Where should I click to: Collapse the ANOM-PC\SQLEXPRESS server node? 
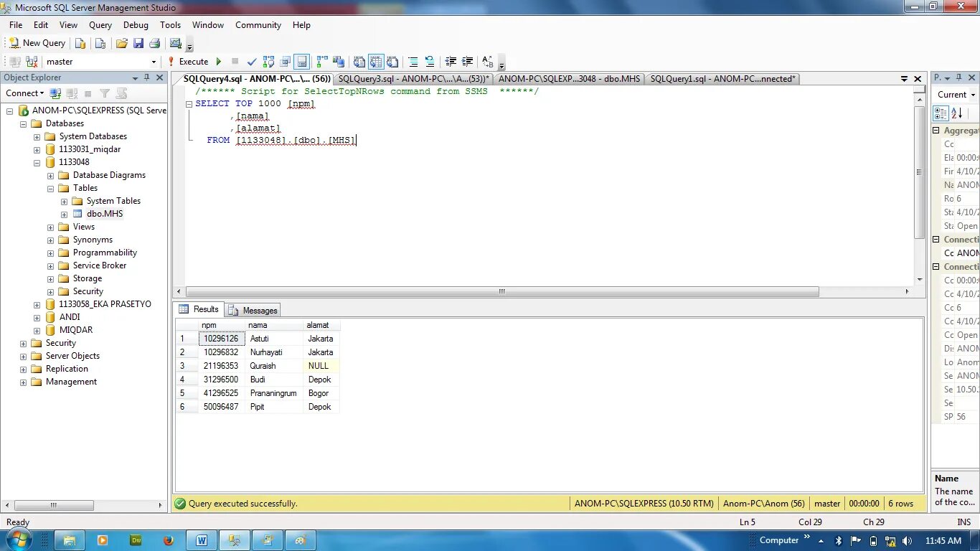point(9,110)
